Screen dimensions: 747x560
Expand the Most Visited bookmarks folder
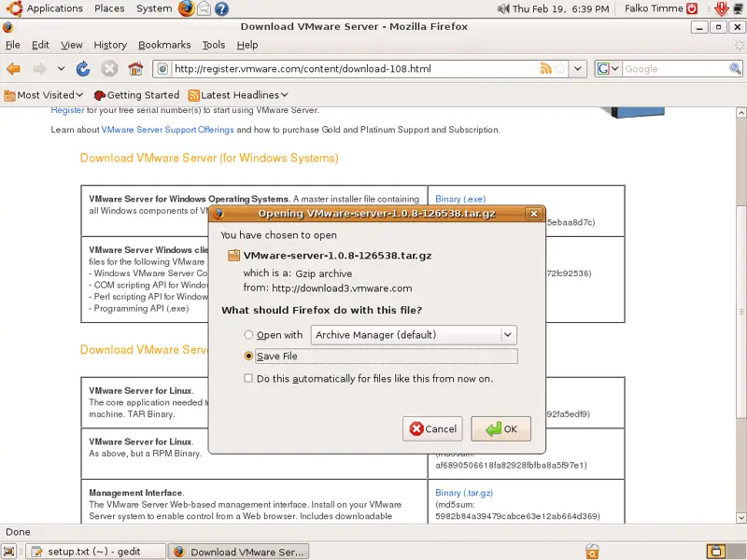pos(44,95)
